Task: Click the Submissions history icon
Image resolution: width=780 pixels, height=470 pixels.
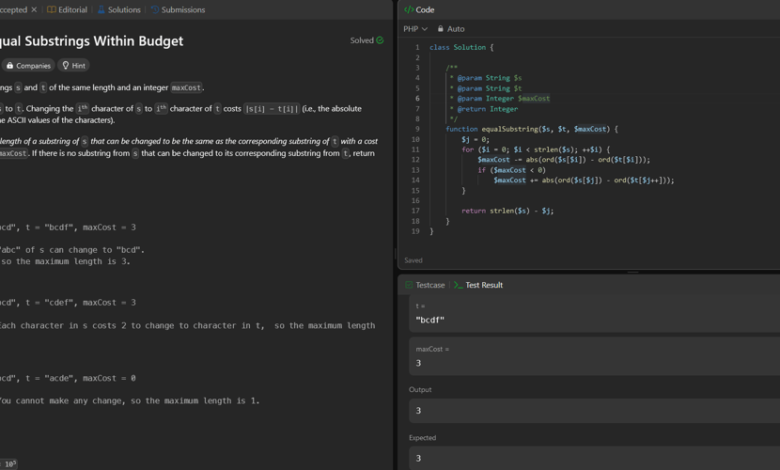Action: point(155,9)
